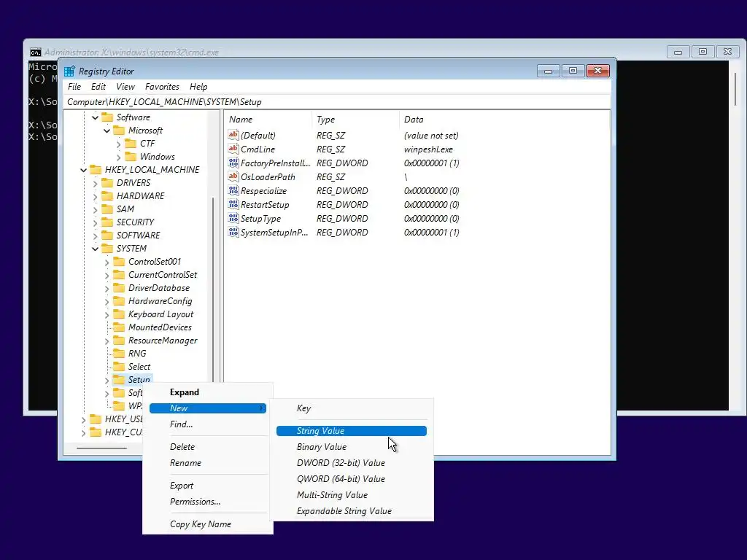Click the Registry Editor title bar icon
Viewport: 747px width, 560px height.
point(69,71)
